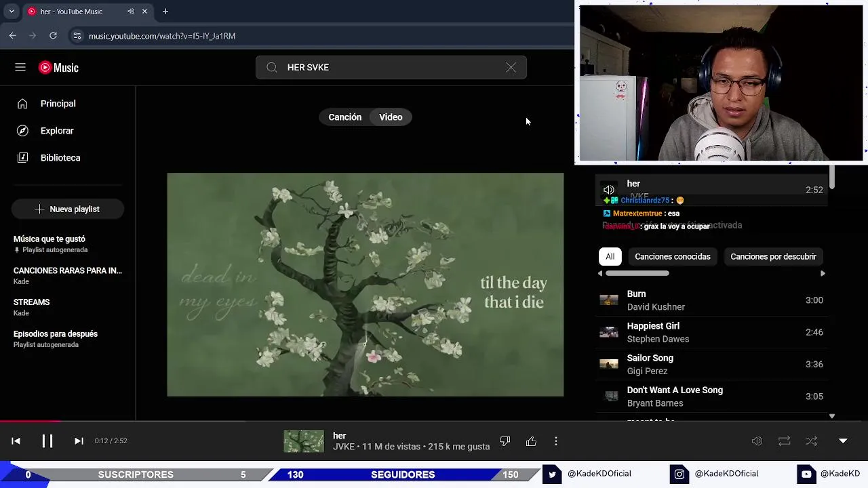This screenshot has width=868, height=488.
Task: Click the Burn album thumbnail
Action: (609, 300)
